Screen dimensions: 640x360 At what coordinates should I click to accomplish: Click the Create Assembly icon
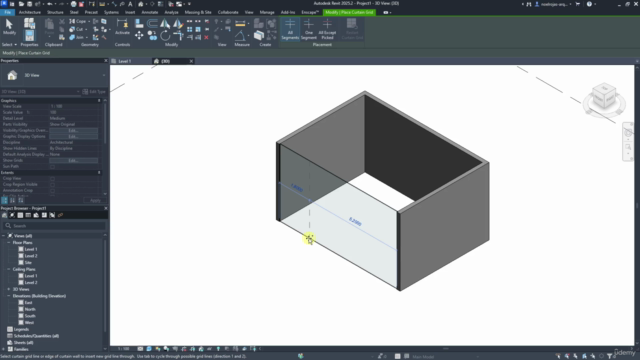pos(258,23)
